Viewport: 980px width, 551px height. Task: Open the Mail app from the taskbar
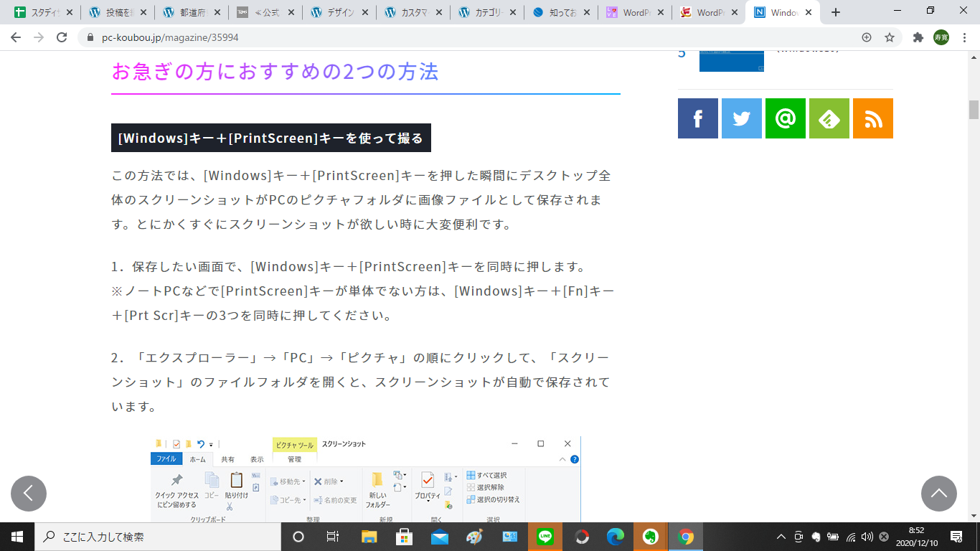(x=439, y=537)
